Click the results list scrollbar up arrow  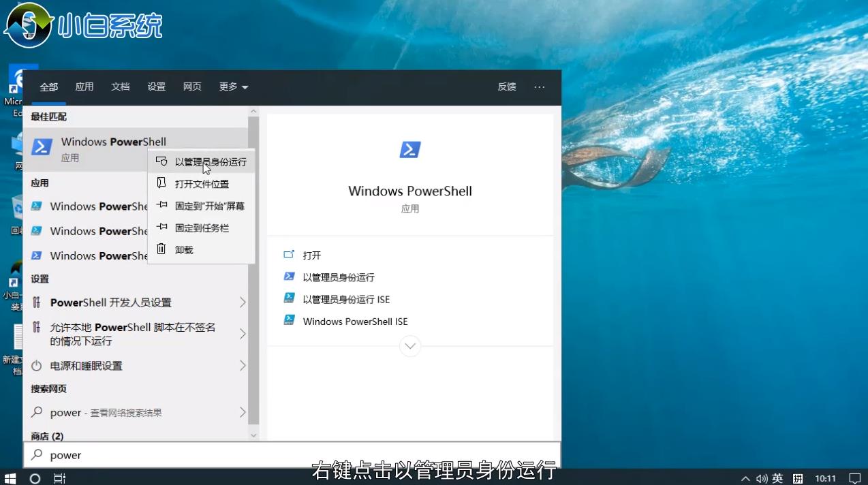coord(253,112)
